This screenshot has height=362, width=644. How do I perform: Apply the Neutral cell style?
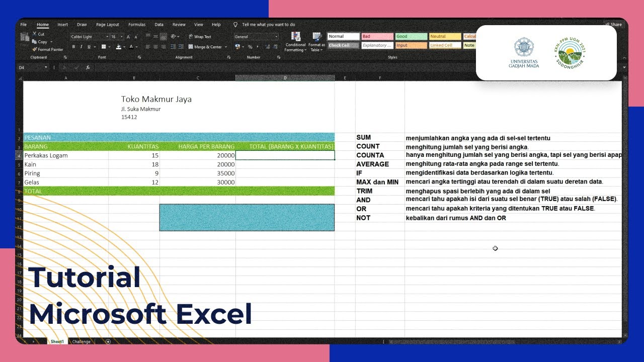coord(445,37)
